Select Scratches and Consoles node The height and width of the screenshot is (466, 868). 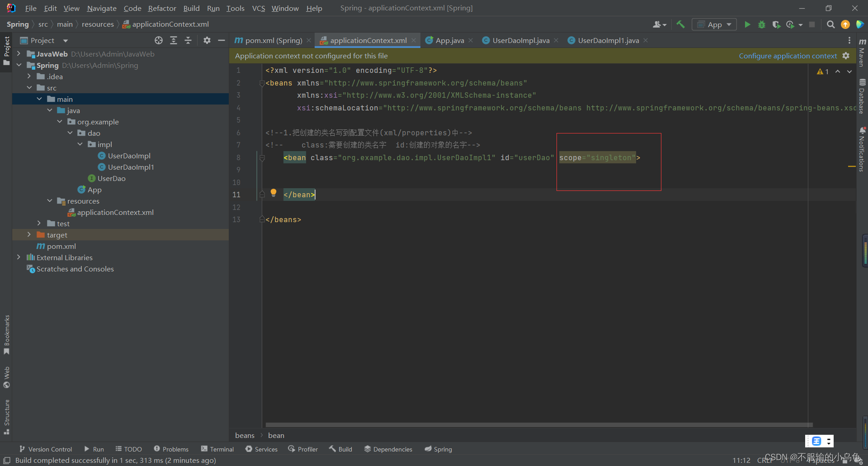tap(75, 269)
